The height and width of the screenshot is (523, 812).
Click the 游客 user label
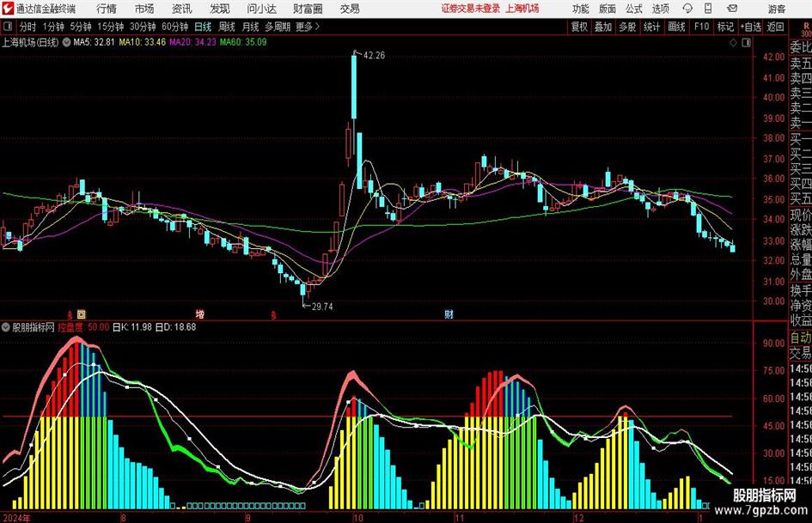(777, 9)
